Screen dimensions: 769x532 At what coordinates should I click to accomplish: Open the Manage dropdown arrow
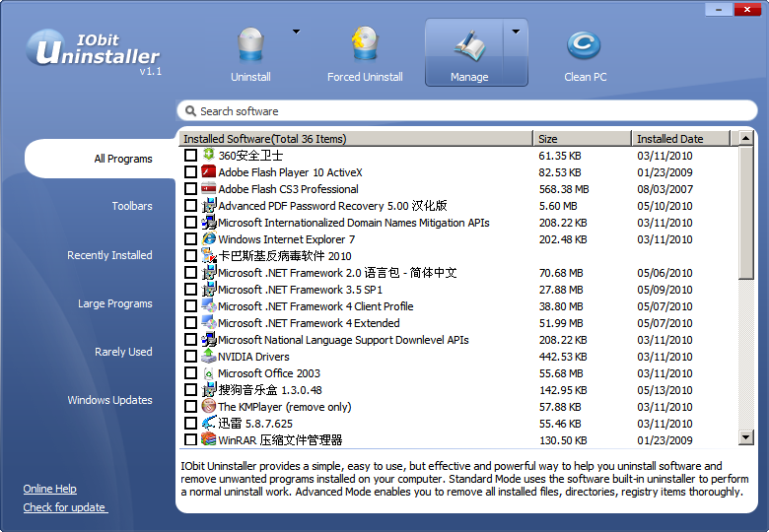(x=516, y=33)
